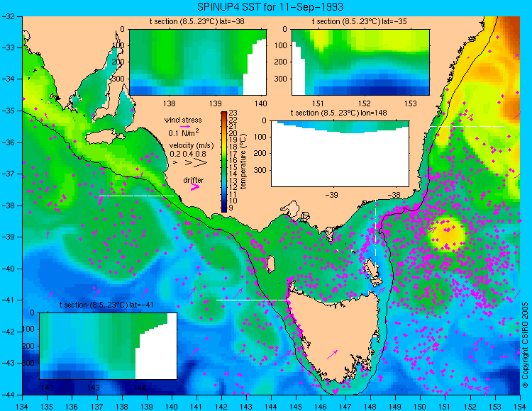The image size is (532, 411).
Task: Click the "23" label on the color bar
Action: tap(233, 113)
